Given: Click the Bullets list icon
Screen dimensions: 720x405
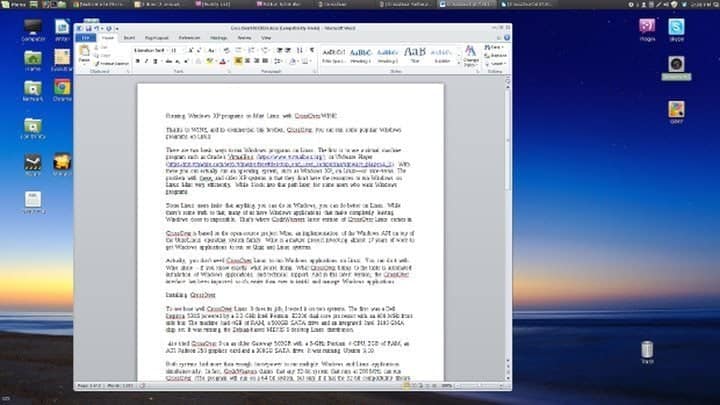Looking at the screenshot, I should [239, 51].
